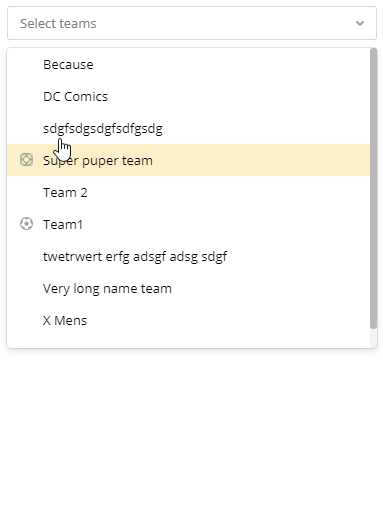Choose the X Mens team
This screenshot has width=383, height=513.
188,320
